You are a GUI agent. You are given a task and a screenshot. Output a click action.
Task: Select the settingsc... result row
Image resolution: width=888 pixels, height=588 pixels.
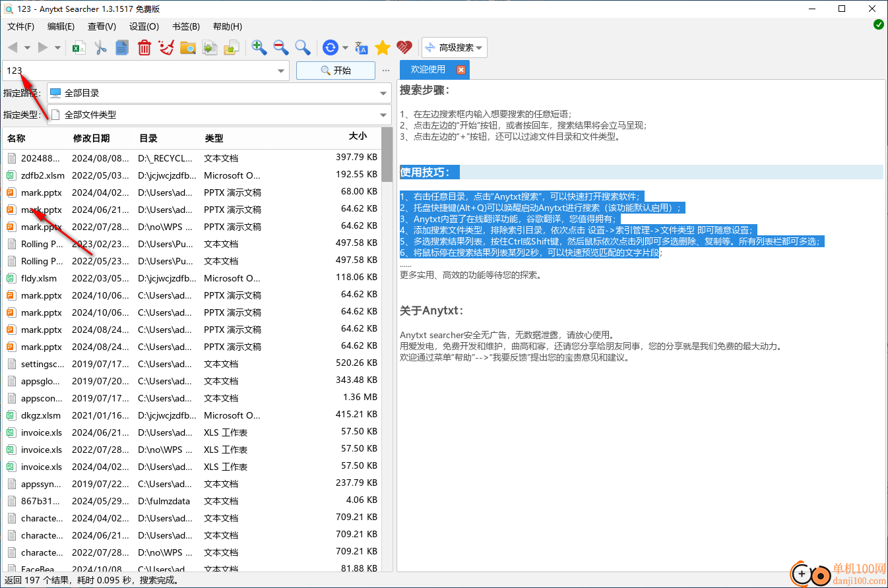[192, 364]
